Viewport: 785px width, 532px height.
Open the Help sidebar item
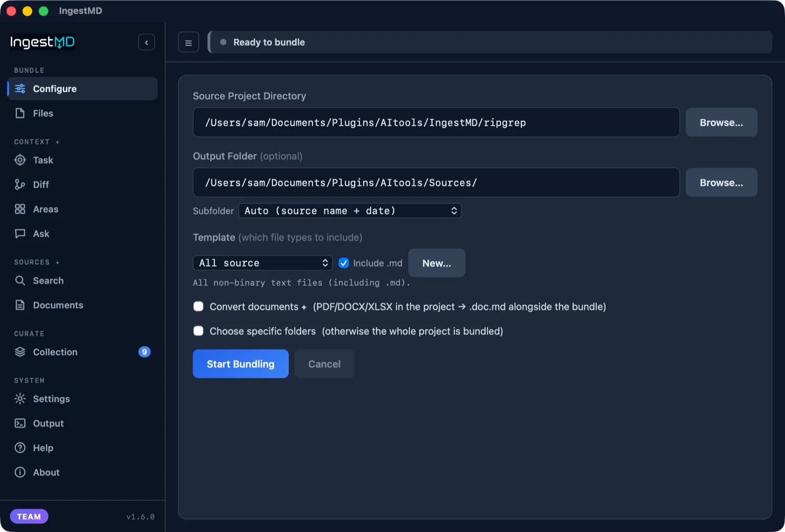pyautogui.click(x=82, y=448)
